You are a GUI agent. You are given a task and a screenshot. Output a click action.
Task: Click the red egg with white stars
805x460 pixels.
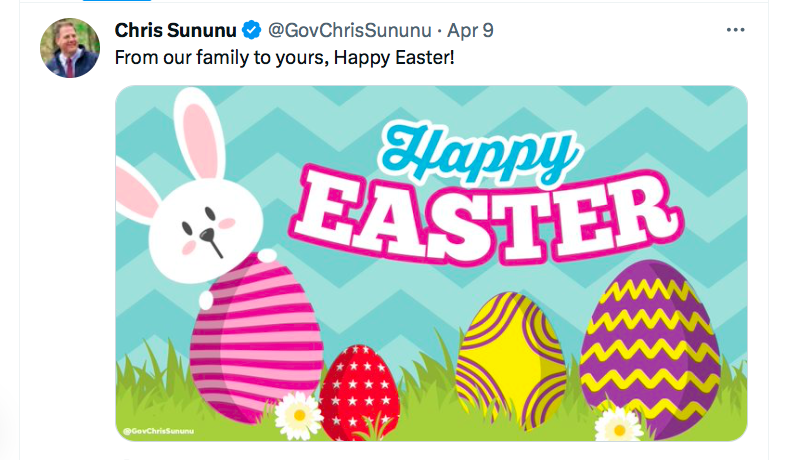359,390
